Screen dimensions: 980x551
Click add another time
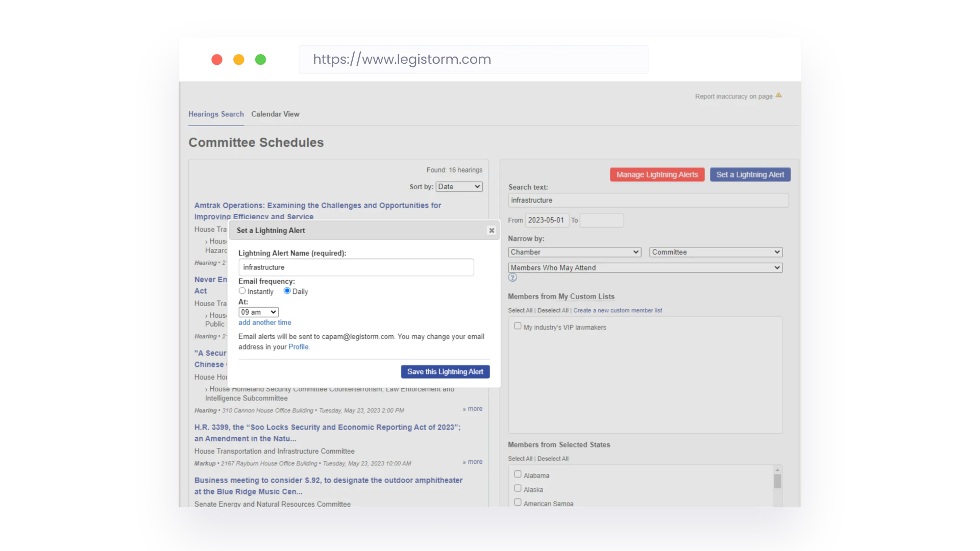pyautogui.click(x=264, y=322)
